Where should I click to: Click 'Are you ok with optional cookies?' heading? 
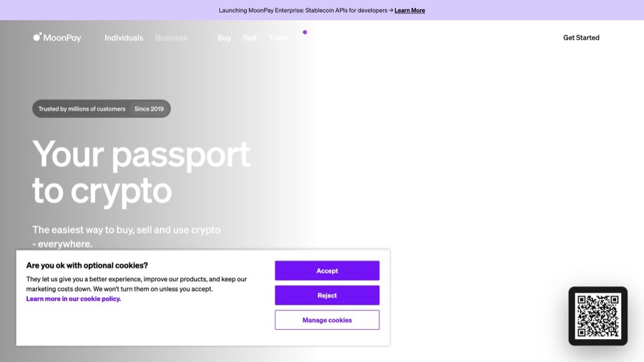(87, 265)
